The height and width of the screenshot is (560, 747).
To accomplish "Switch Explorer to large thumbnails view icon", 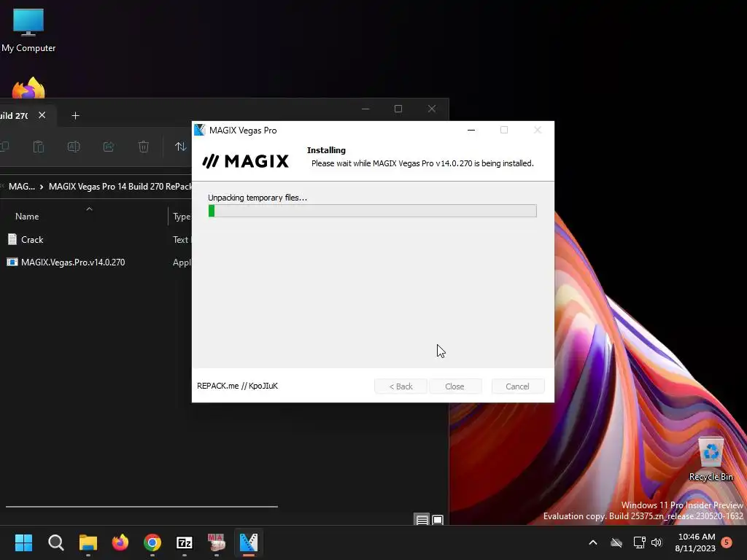I will [438, 520].
